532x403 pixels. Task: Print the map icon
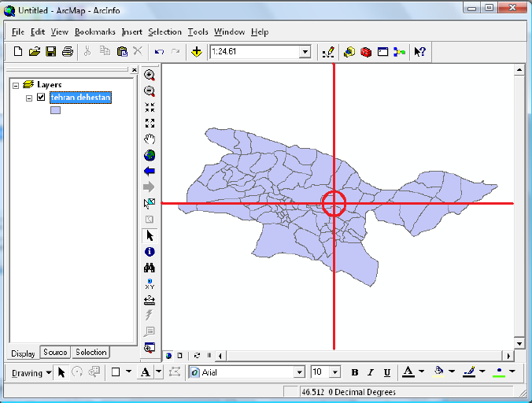(68, 52)
